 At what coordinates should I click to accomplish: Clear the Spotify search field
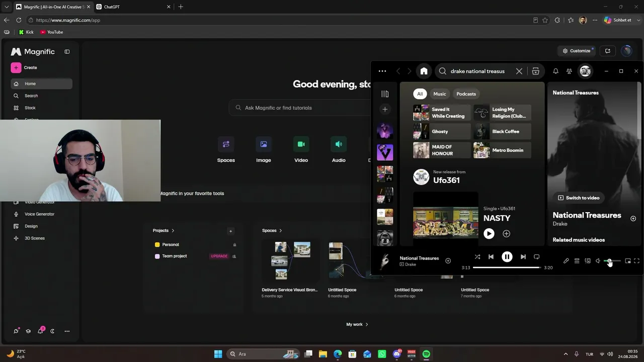[x=519, y=71]
